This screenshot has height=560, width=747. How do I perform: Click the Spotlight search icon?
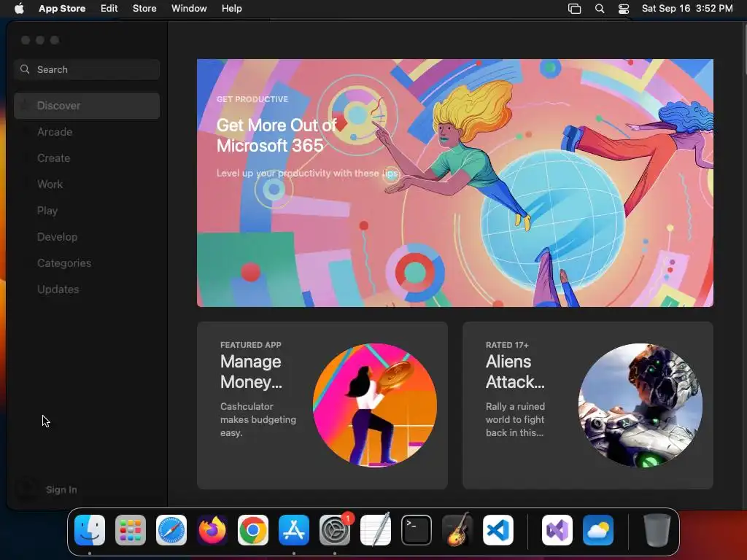click(x=600, y=9)
